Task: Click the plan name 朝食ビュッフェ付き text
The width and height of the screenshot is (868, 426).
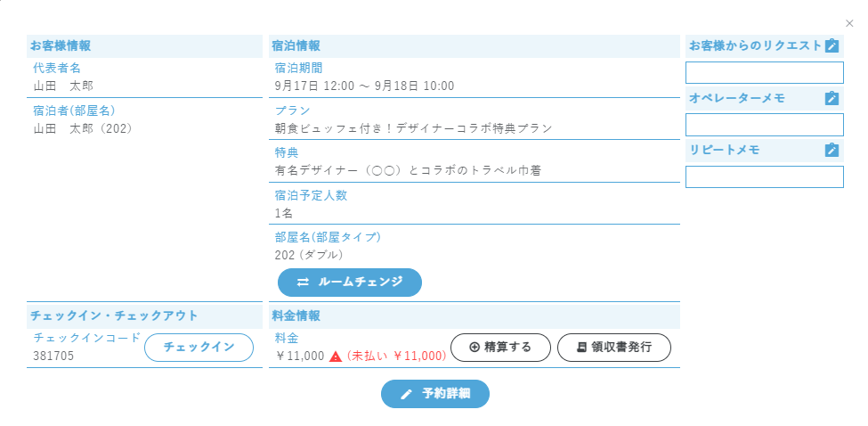Action: click(413, 128)
